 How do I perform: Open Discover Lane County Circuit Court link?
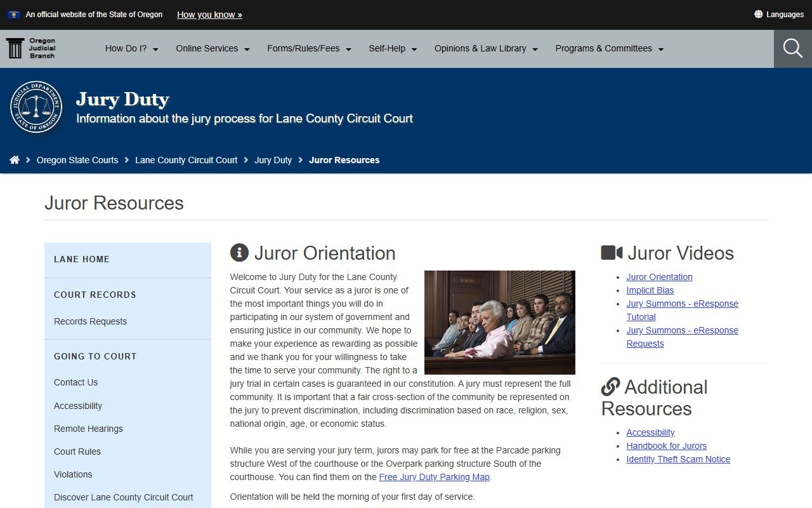pos(124,497)
